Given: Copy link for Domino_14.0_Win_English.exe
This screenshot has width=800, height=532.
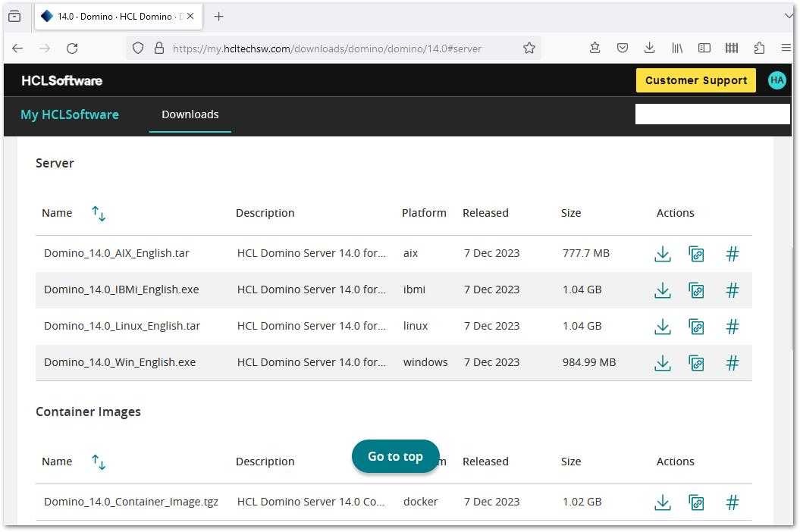Looking at the screenshot, I should [696, 363].
